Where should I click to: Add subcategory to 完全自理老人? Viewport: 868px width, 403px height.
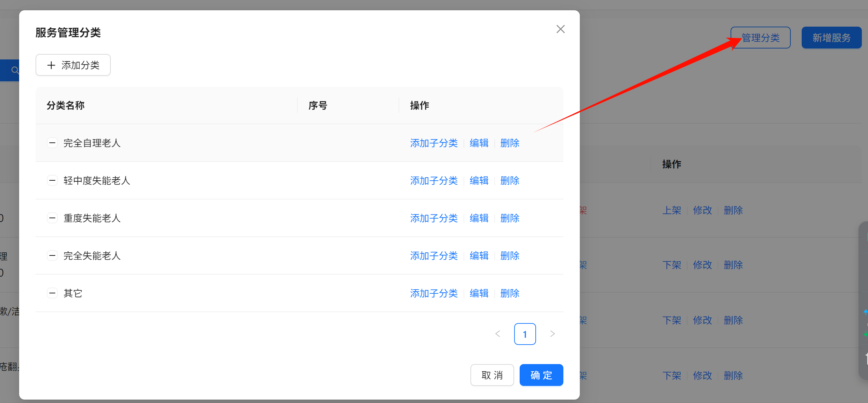[x=433, y=143]
